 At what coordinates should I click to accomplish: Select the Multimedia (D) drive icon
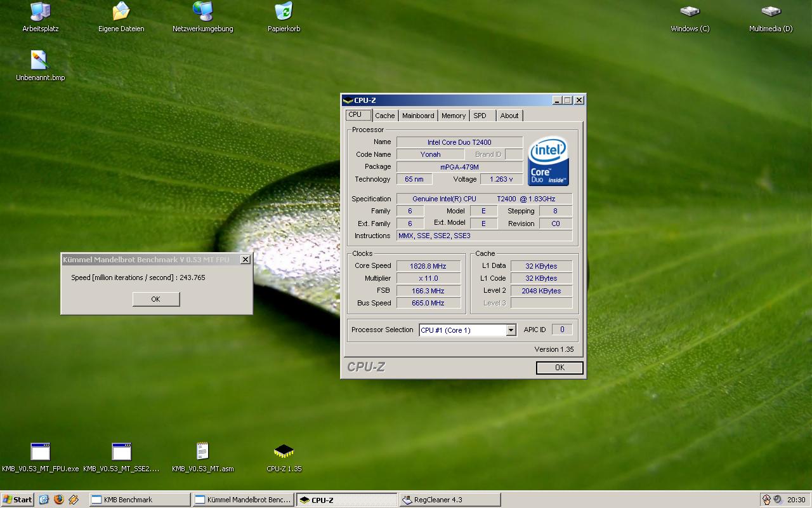[770, 12]
